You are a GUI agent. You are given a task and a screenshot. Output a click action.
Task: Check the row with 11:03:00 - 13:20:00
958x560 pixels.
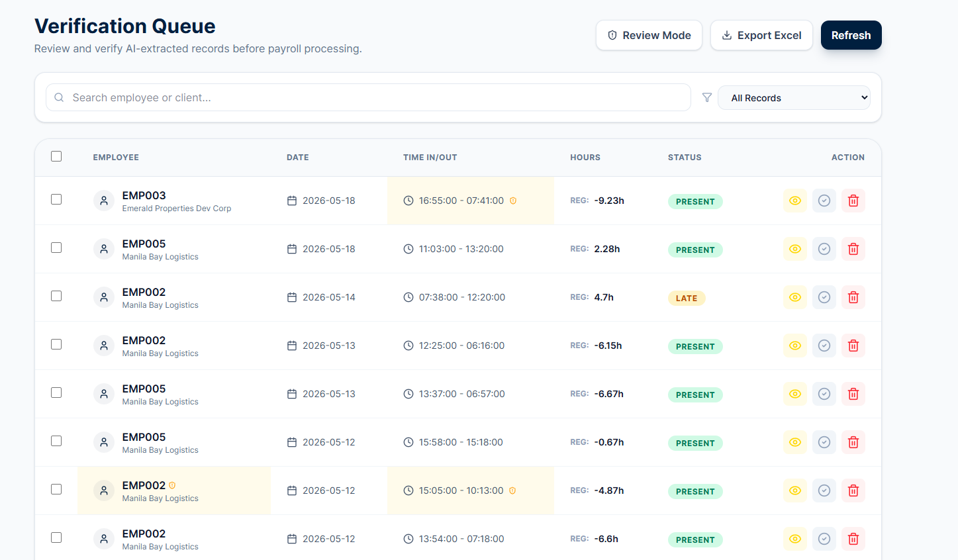[56, 248]
